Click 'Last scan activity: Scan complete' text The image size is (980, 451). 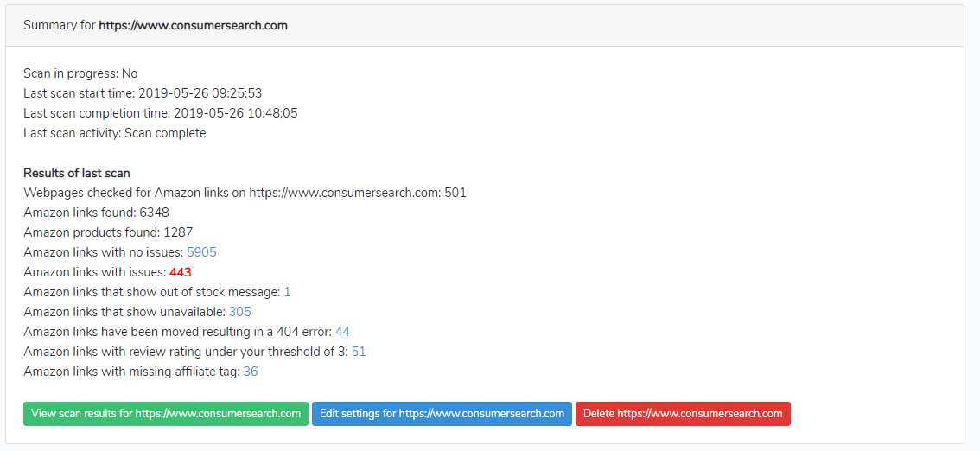point(115,133)
